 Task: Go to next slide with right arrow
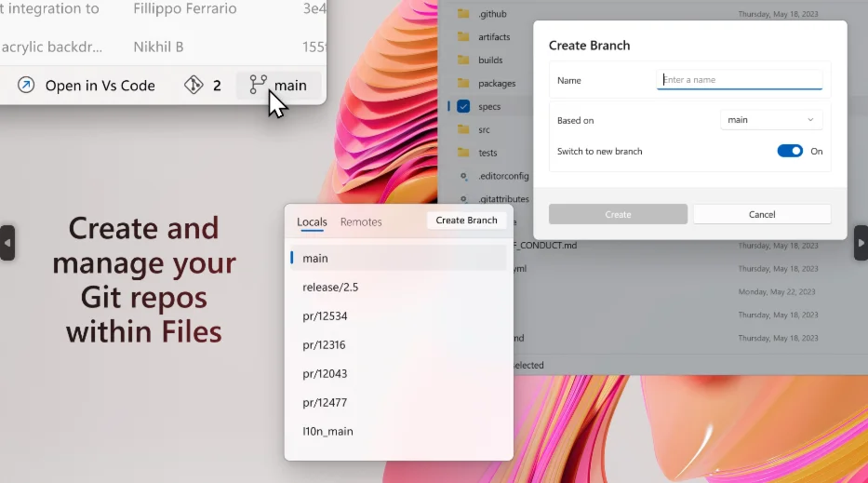(x=861, y=243)
